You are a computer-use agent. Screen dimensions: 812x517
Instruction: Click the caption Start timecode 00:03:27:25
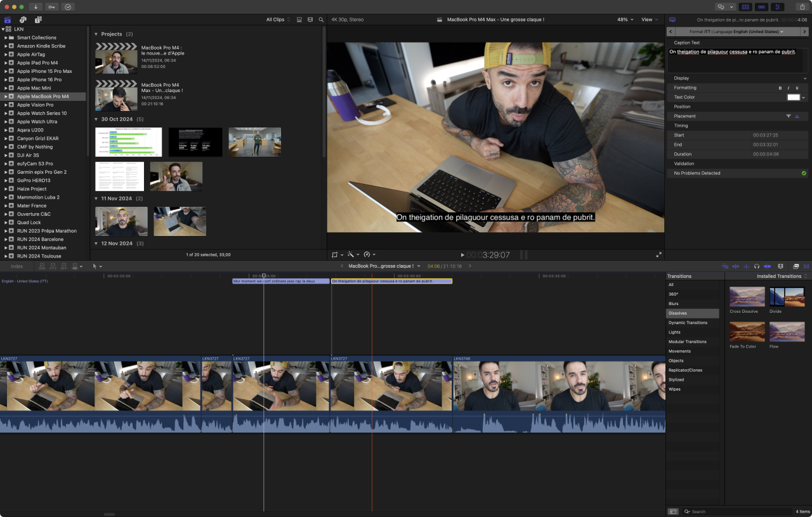click(765, 135)
